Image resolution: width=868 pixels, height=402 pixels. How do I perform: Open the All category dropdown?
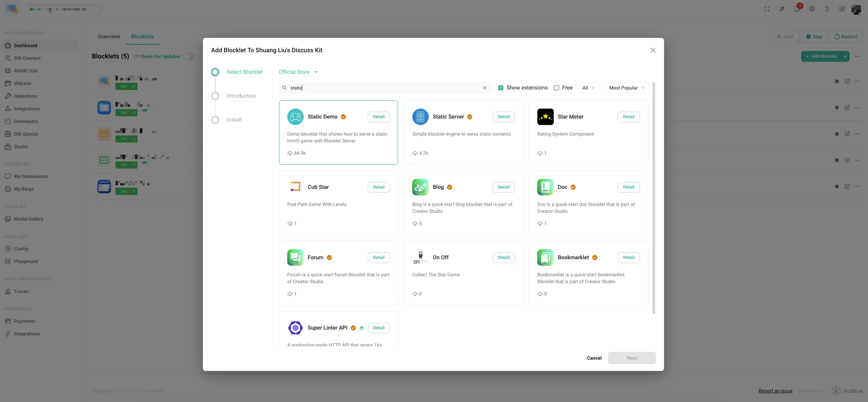click(x=588, y=88)
